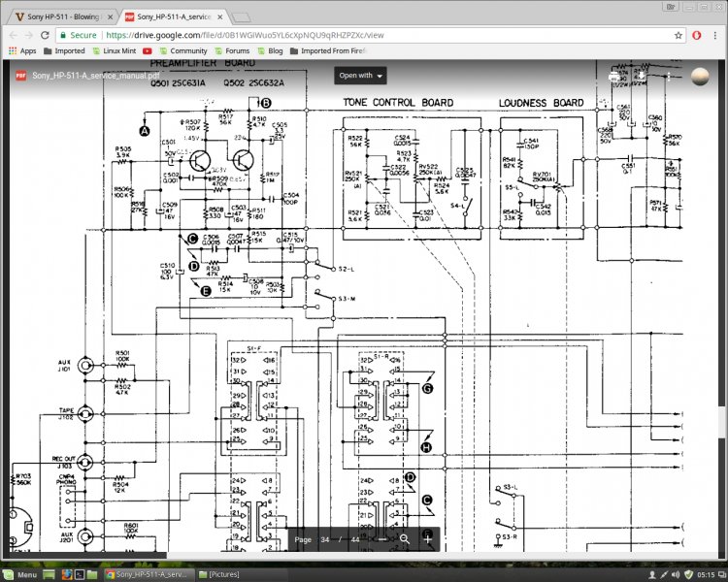Viewport: 728px width, 582px height.
Task: Zoom out with the minus icon
Action: click(x=381, y=538)
